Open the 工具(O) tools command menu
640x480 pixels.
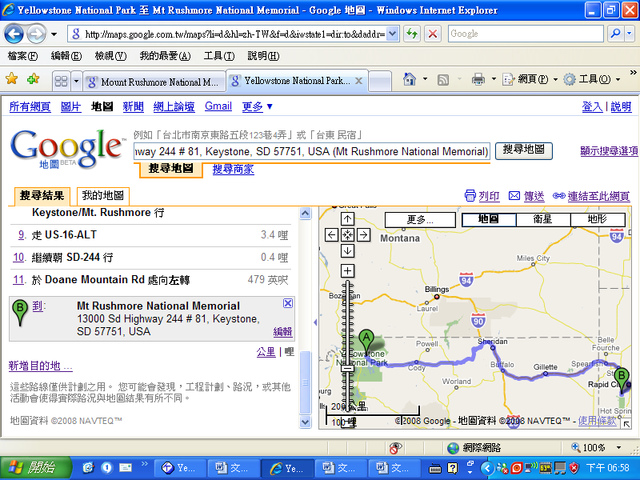(591, 79)
